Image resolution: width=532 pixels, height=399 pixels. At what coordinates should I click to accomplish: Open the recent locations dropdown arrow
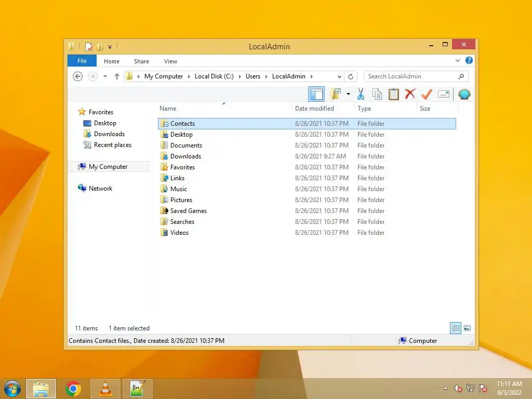[x=105, y=76]
